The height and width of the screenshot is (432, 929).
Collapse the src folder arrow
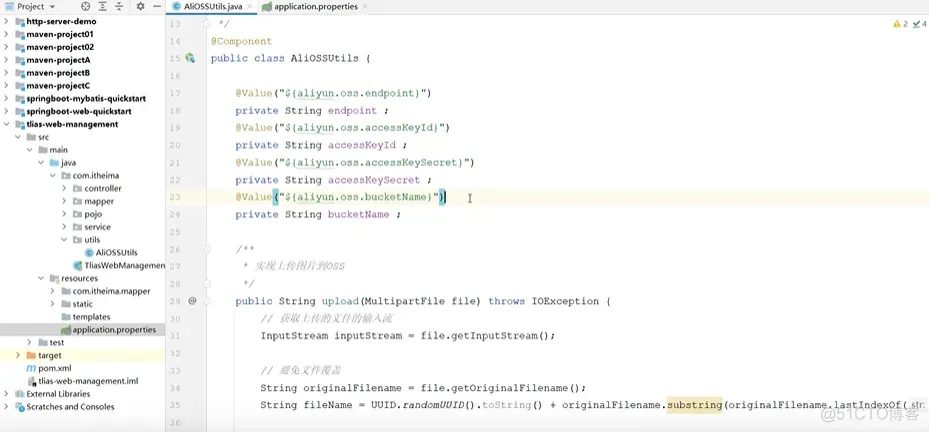click(18, 137)
